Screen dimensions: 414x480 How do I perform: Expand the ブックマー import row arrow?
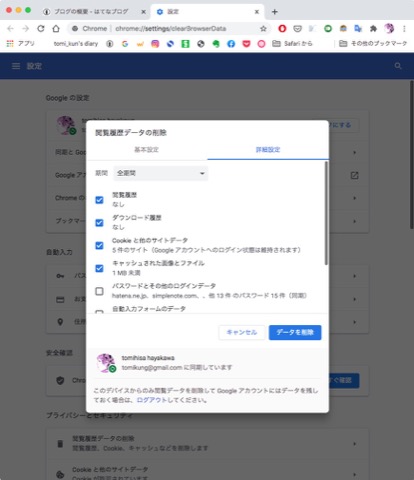(354, 221)
